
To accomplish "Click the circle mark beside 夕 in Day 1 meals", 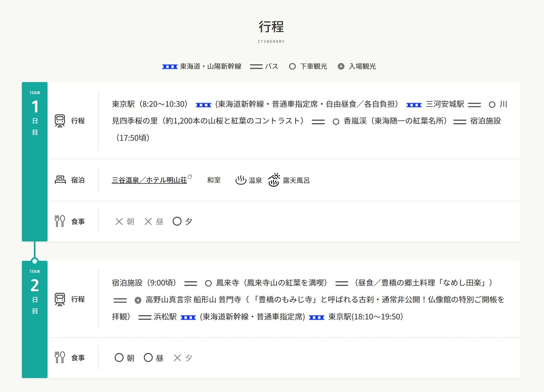I will click(x=177, y=221).
